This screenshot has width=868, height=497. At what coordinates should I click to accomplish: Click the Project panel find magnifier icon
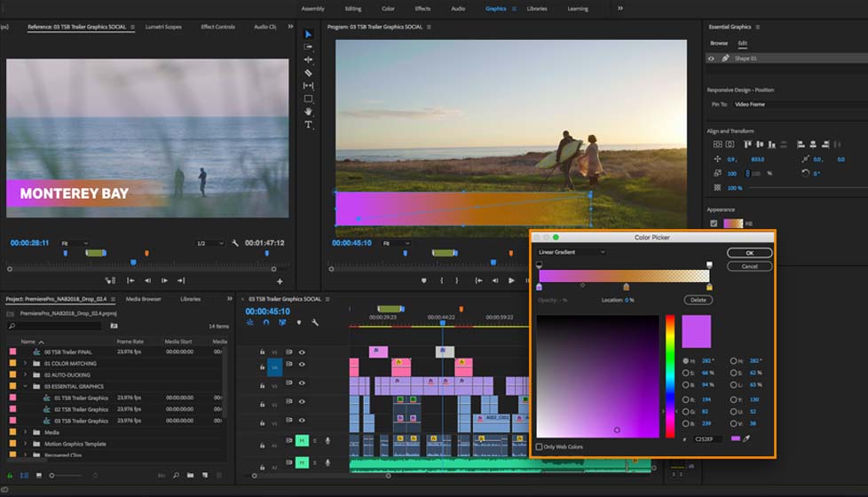click(x=176, y=475)
